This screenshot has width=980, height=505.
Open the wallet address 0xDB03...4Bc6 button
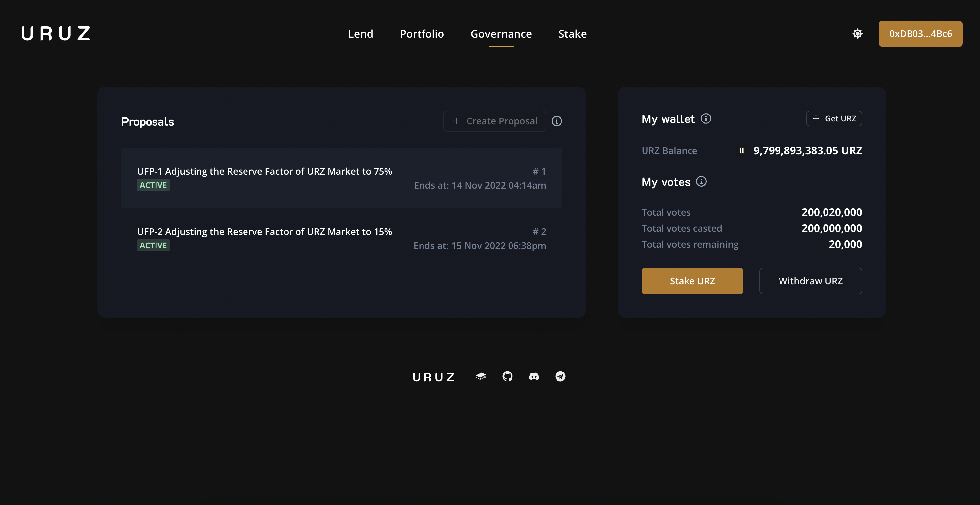point(920,34)
